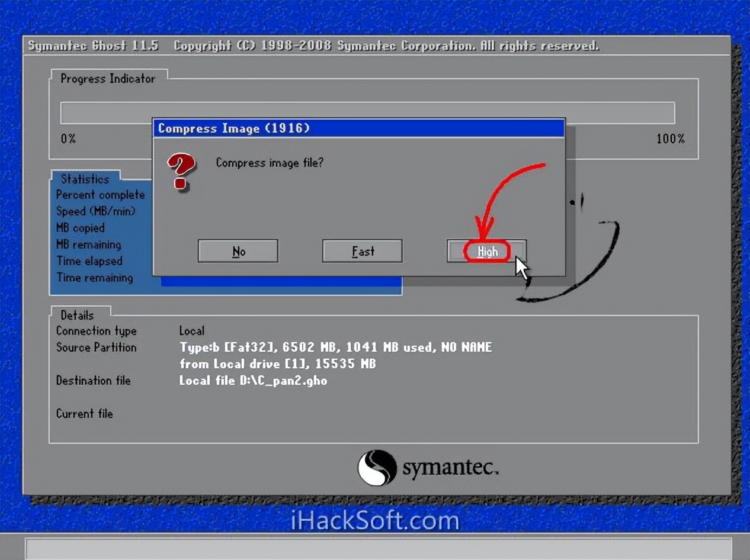Choose Fast compression
Image resolution: width=750 pixels, height=560 pixels.
[x=362, y=251]
